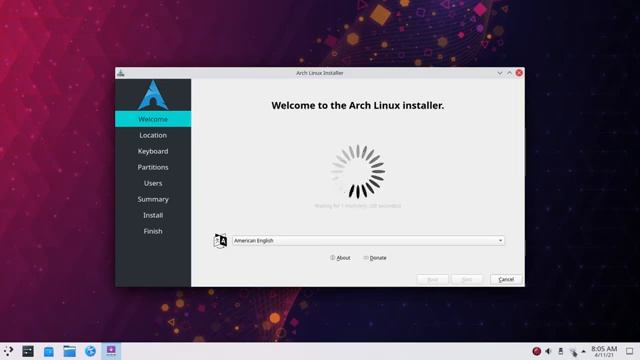Select the Users step in the sidebar

(153, 183)
